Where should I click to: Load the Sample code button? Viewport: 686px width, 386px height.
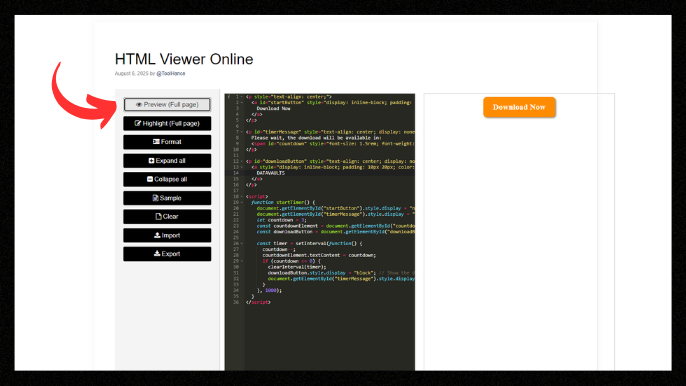click(x=167, y=198)
